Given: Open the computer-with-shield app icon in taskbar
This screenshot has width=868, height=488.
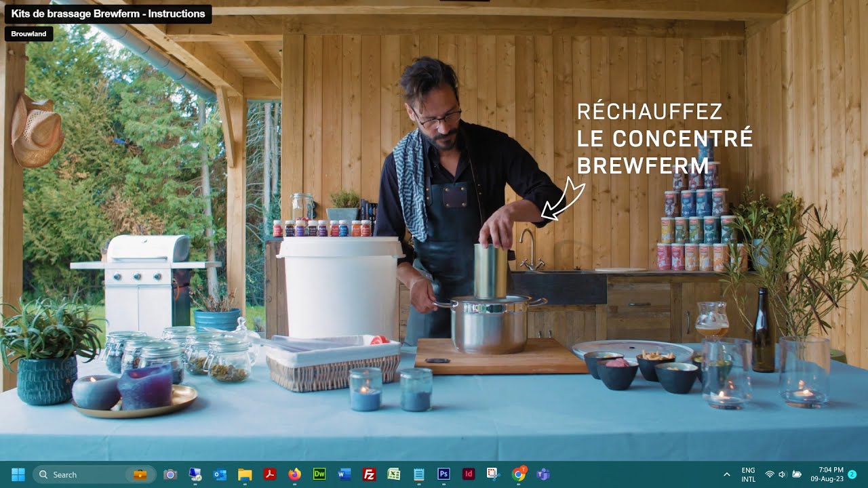Looking at the screenshot, I should [195, 474].
